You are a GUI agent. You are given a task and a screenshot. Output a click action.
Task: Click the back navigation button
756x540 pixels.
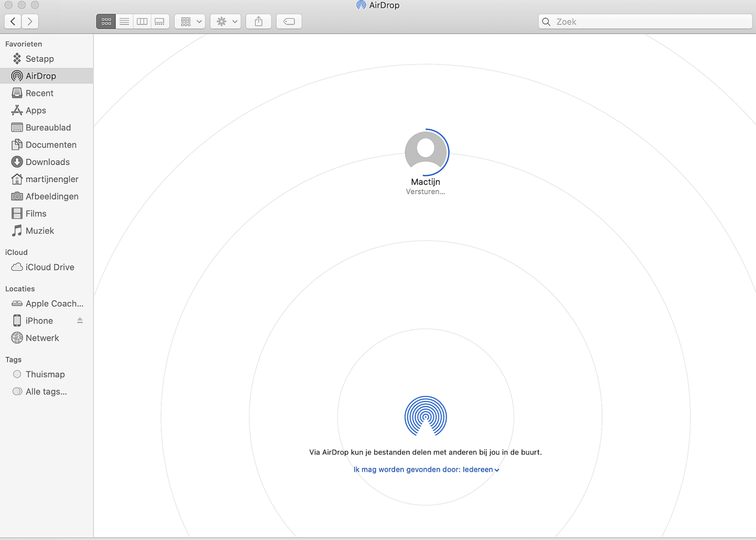point(13,21)
